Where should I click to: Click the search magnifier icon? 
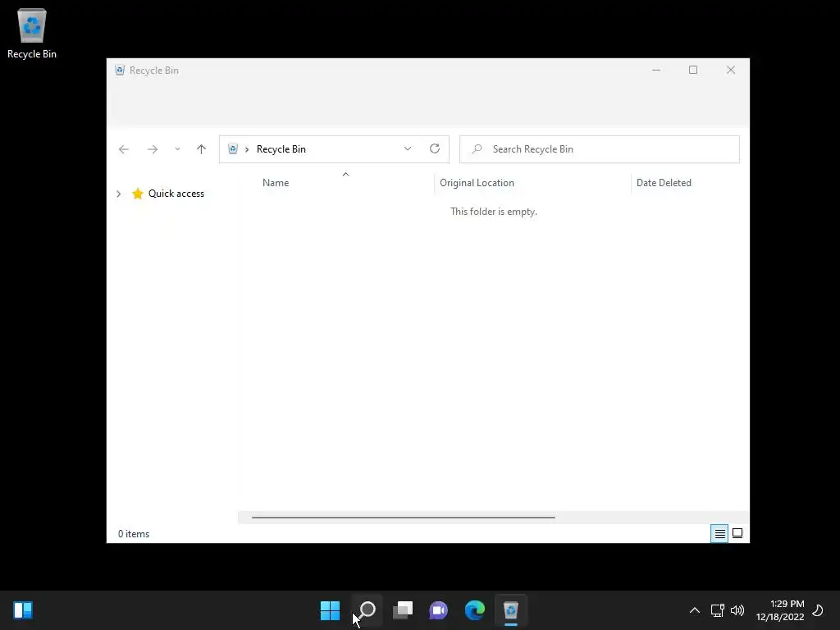tap(477, 149)
